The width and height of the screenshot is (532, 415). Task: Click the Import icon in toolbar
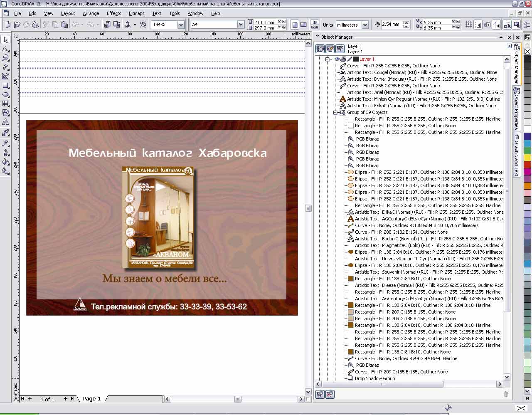click(x=107, y=25)
